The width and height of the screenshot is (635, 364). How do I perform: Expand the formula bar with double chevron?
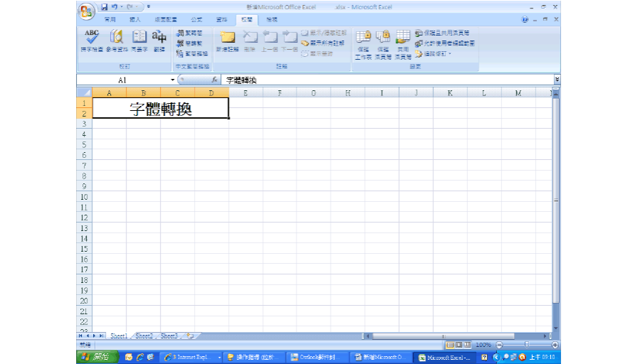(557, 80)
